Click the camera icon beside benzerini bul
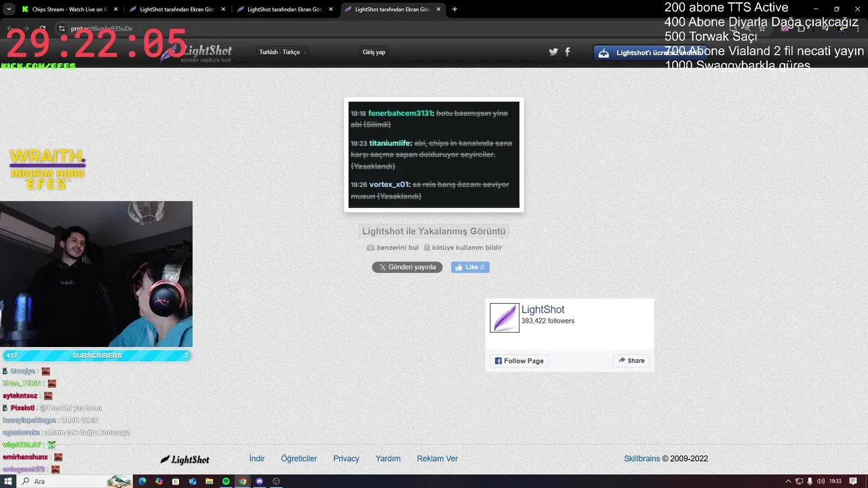This screenshot has height=488, width=868. (370, 247)
